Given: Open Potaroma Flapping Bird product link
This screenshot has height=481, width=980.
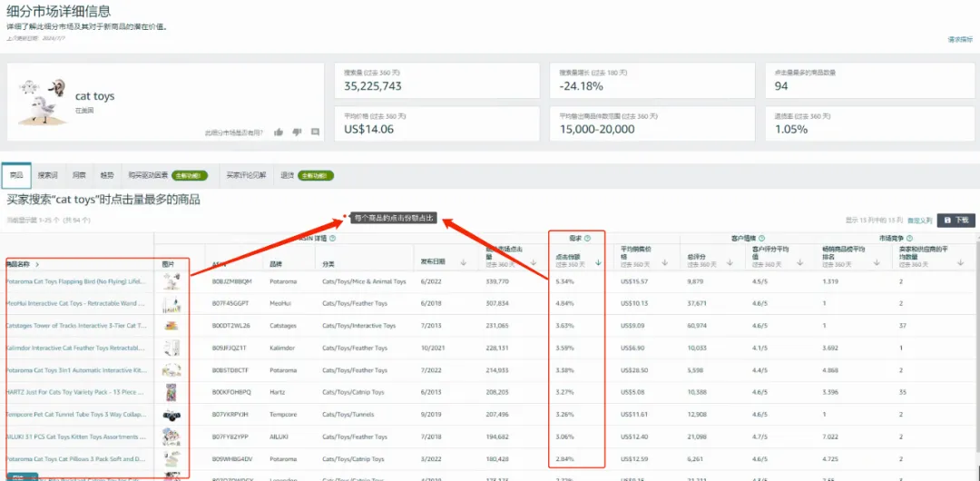Looking at the screenshot, I should point(75,281).
